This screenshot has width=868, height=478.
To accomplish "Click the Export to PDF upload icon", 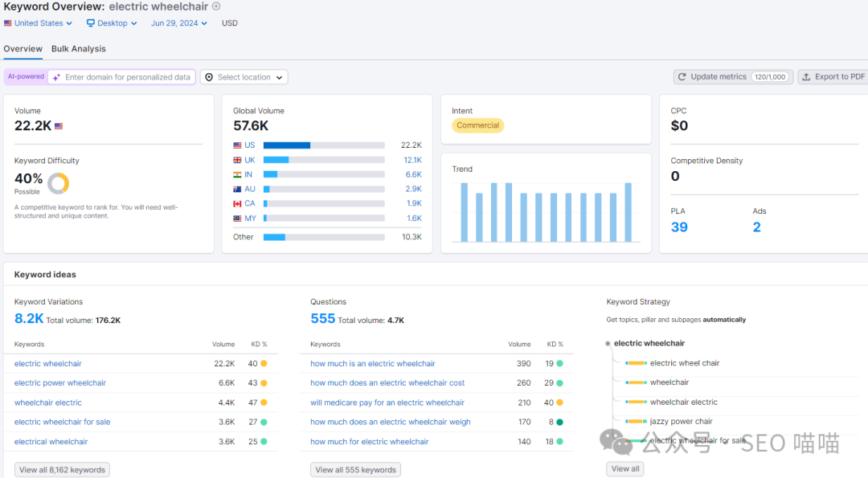I will point(807,77).
